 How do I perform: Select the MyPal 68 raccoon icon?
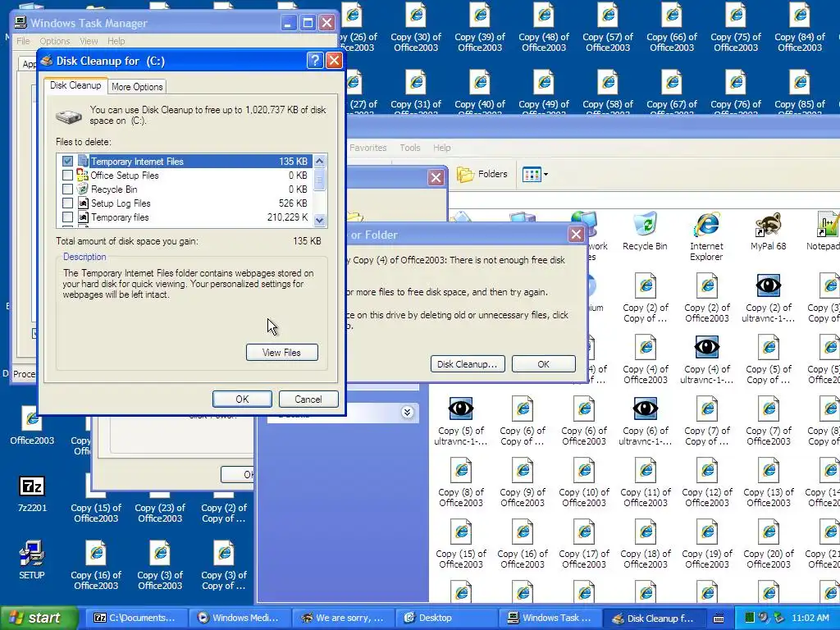click(768, 232)
